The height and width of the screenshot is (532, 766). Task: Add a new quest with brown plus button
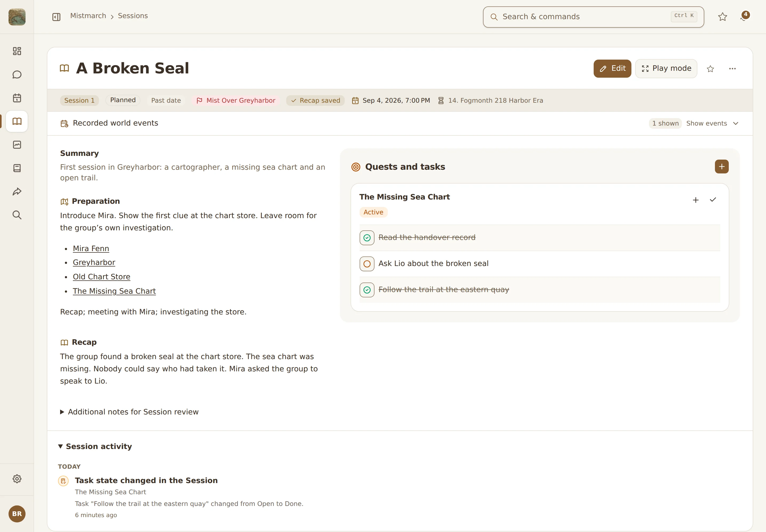pyautogui.click(x=722, y=167)
